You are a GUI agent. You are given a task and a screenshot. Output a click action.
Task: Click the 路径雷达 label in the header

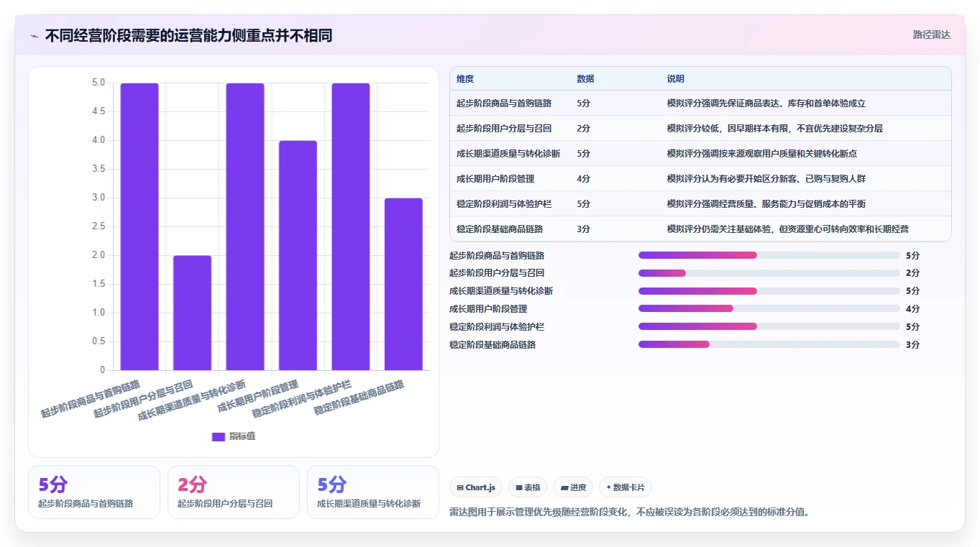point(931,35)
